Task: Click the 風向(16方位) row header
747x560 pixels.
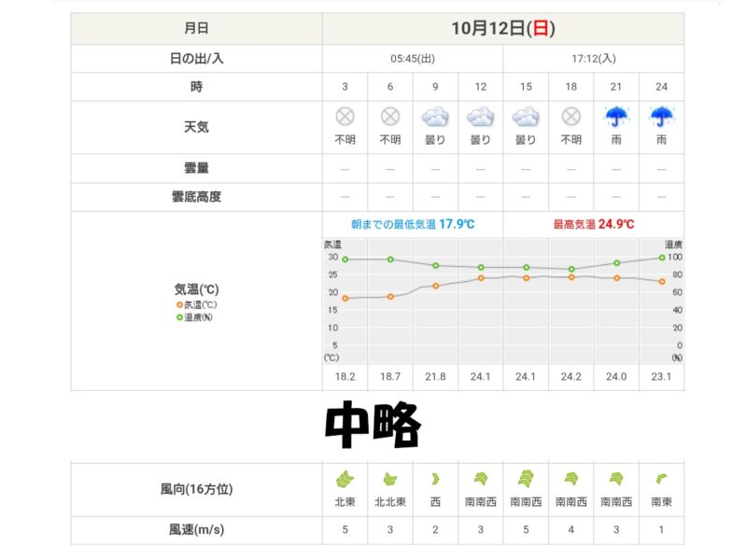Action: click(196, 489)
